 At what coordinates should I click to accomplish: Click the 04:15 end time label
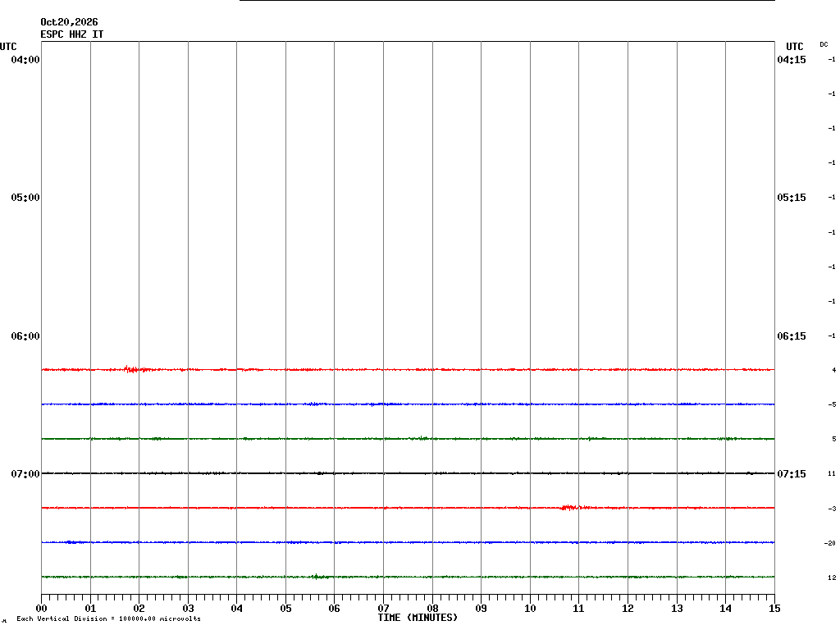coord(792,59)
